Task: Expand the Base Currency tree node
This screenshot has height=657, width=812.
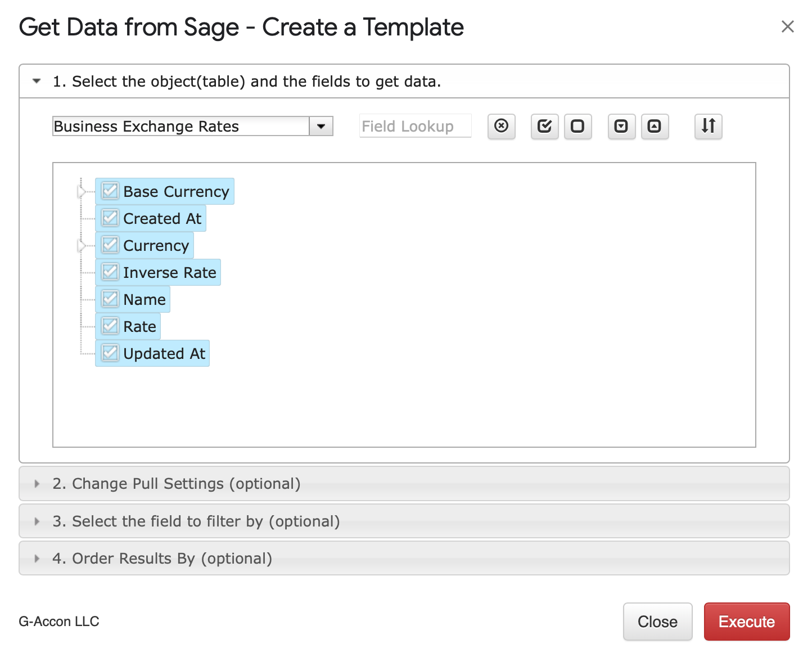Action: [82, 192]
